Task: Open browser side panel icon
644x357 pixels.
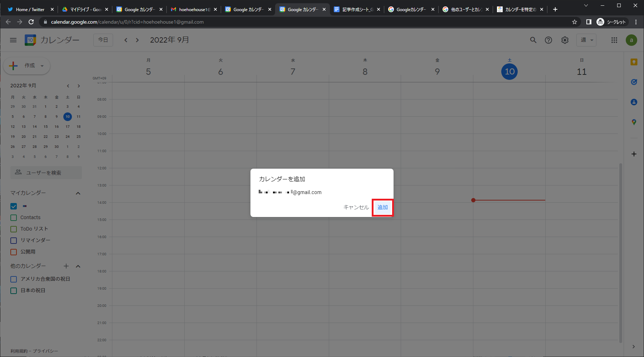Action: [x=589, y=22]
